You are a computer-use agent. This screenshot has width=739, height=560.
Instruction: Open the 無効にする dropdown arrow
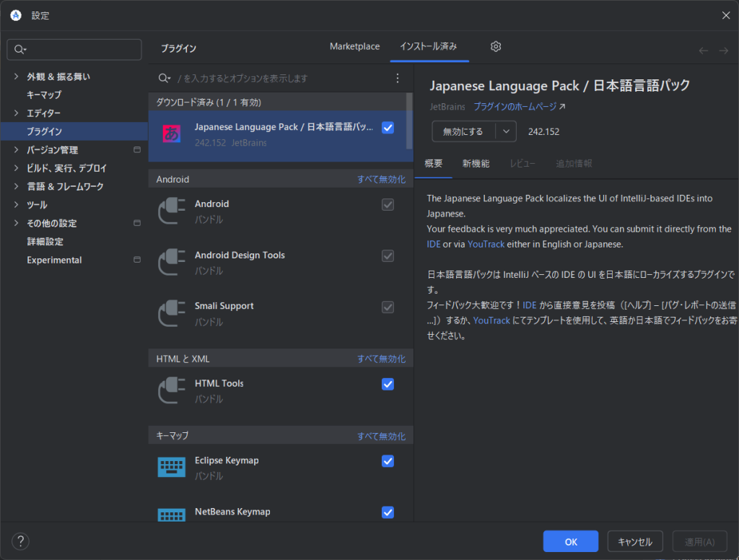[x=506, y=131]
